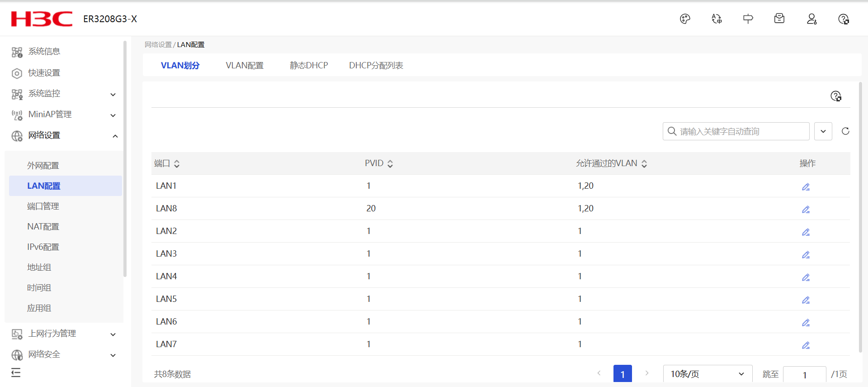Sort table by PVID column
The width and height of the screenshot is (868, 387).
coord(390,164)
